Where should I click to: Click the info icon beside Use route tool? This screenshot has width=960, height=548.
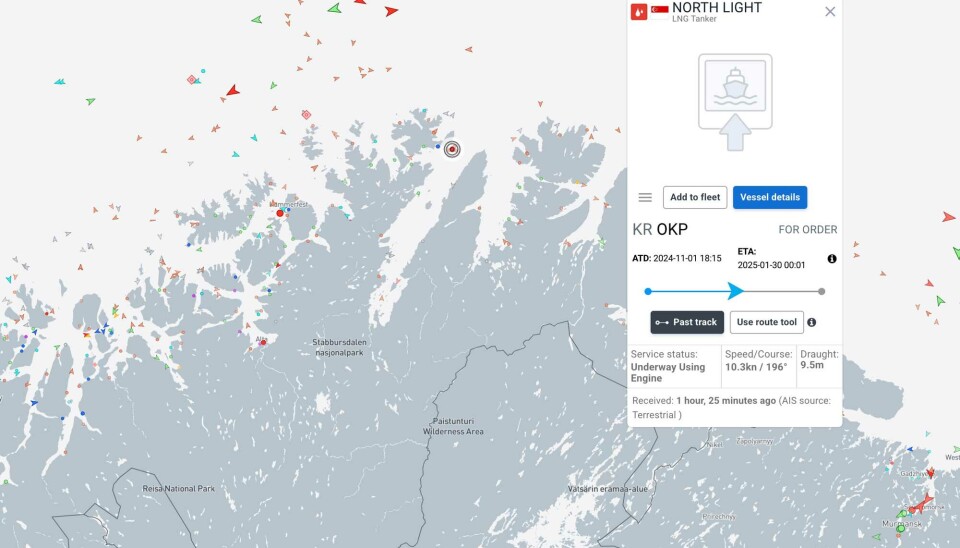pyautogui.click(x=812, y=322)
